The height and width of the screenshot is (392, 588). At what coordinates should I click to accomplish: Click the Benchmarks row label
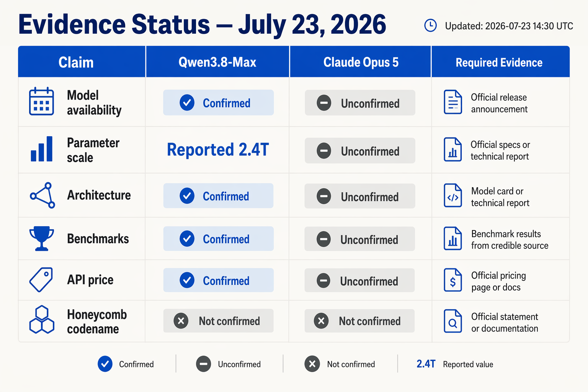coord(98,239)
